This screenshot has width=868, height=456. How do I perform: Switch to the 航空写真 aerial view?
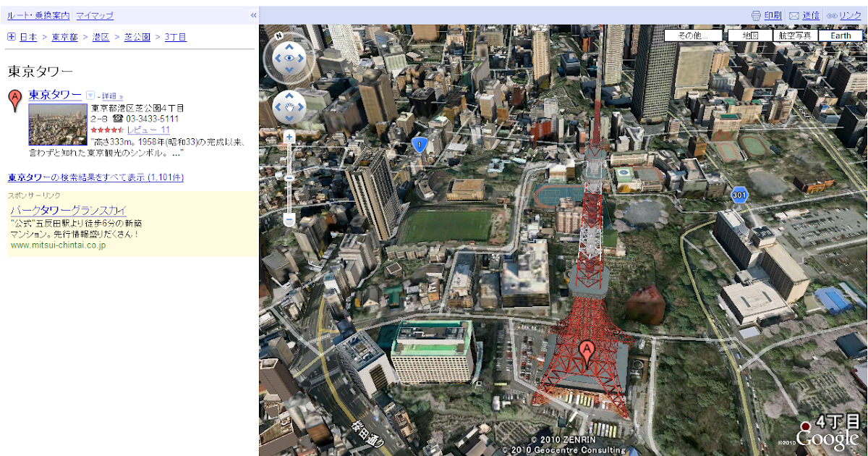(x=796, y=35)
